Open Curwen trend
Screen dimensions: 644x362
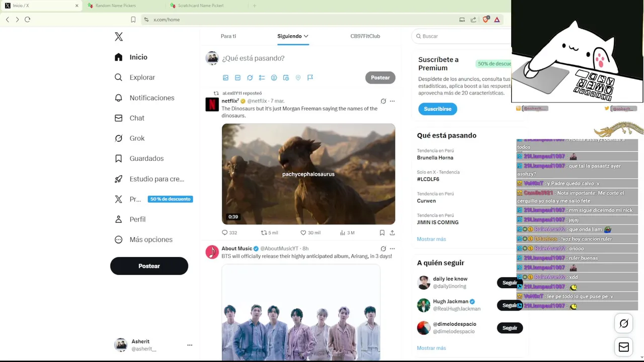[x=426, y=201]
